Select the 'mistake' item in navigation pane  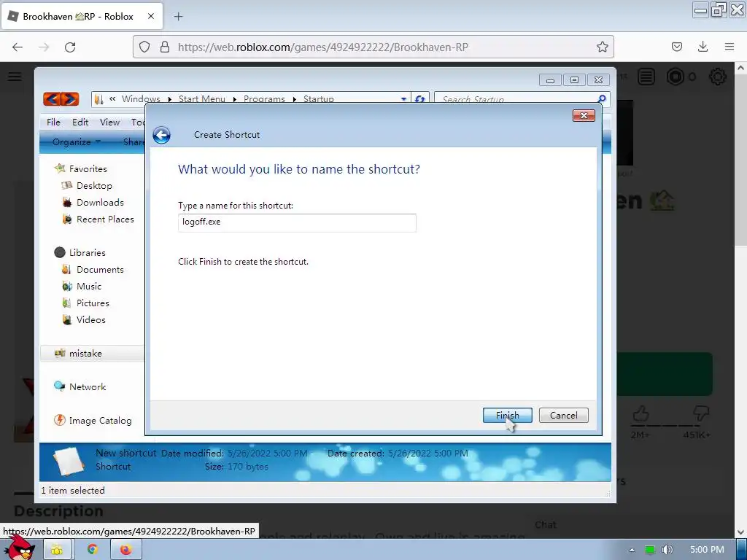pos(85,354)
